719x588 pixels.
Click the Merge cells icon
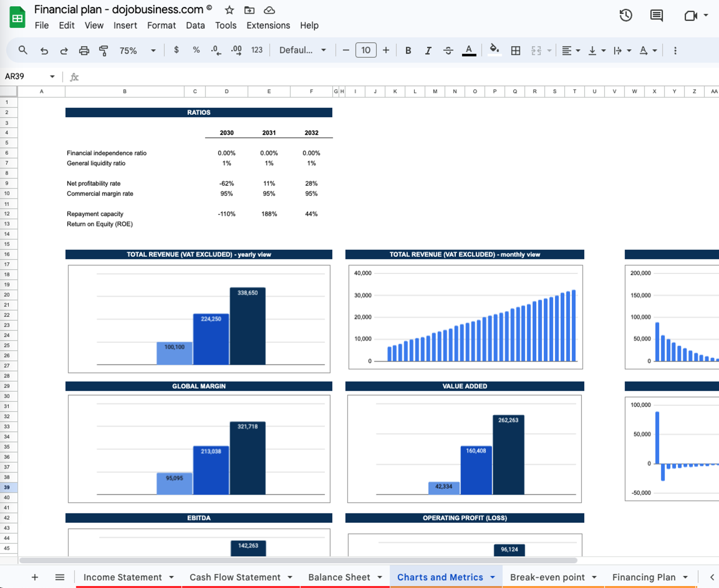coord(536,50)
